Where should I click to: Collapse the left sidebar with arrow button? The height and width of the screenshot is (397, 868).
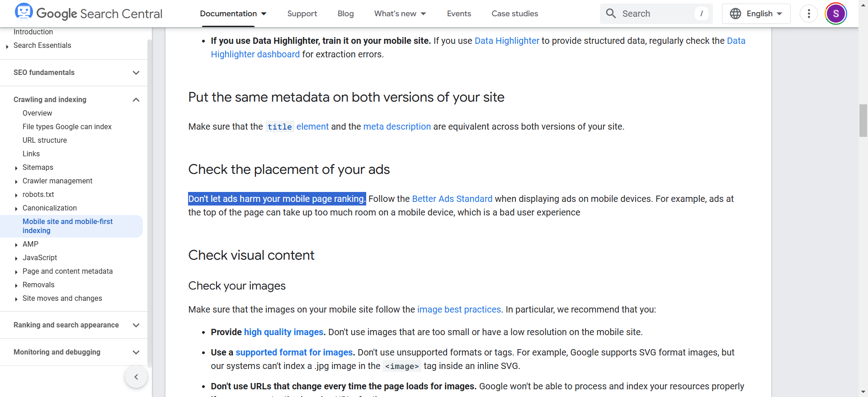tap(136, 377)
